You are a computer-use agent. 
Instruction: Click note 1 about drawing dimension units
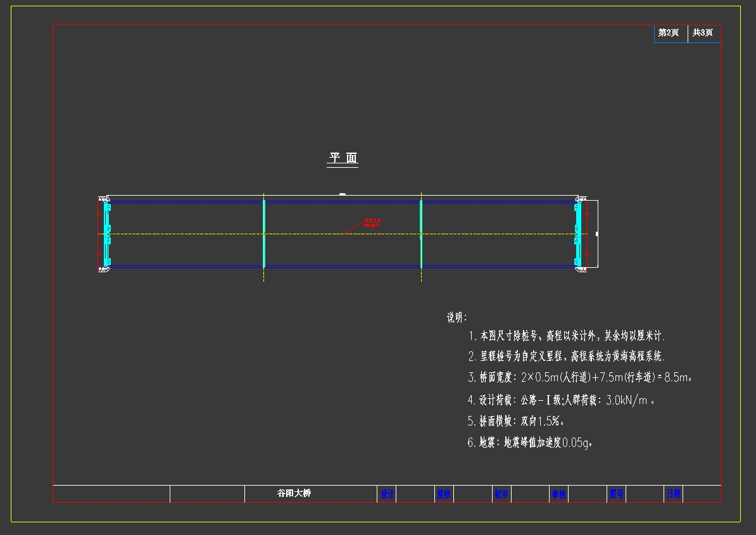tap(566, 336)
